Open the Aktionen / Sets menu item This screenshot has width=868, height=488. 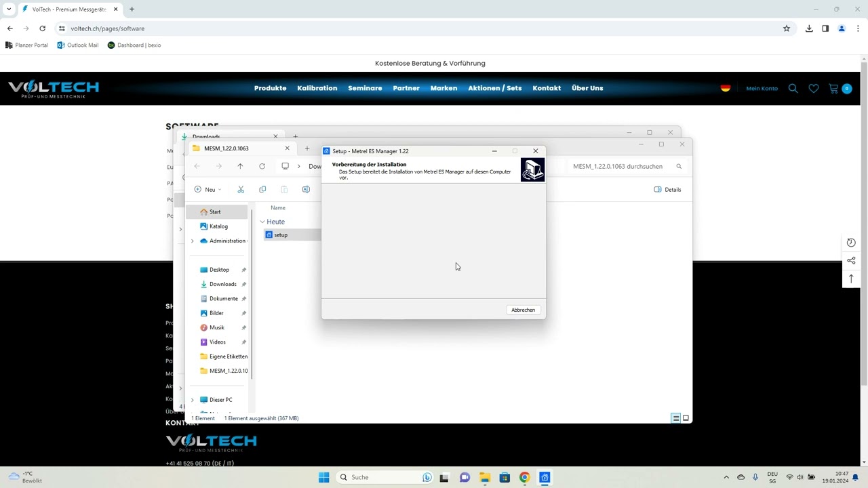[494, 88]
